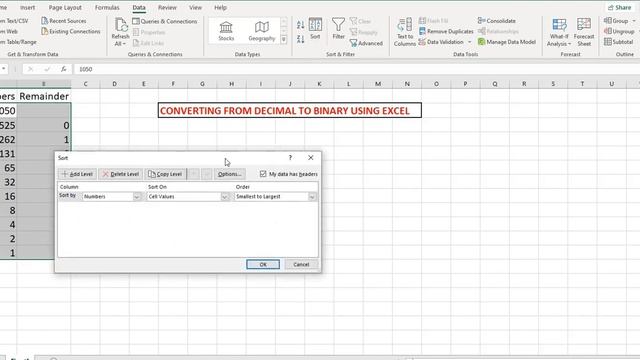Open the Formulas tab

tap(107, 7)
